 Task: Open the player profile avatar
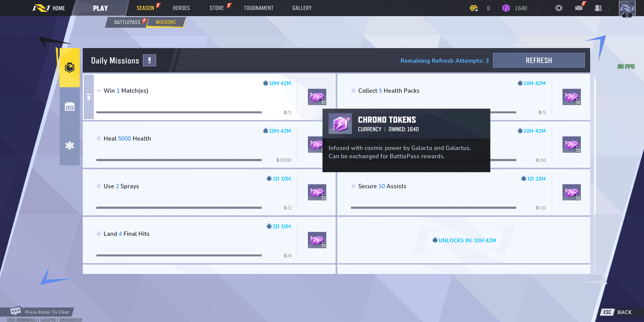pyautogui.click(x=627, y=8)
